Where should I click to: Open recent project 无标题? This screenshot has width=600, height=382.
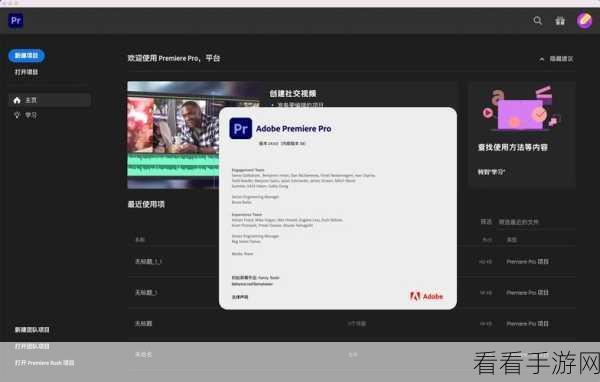coord(143,323)
